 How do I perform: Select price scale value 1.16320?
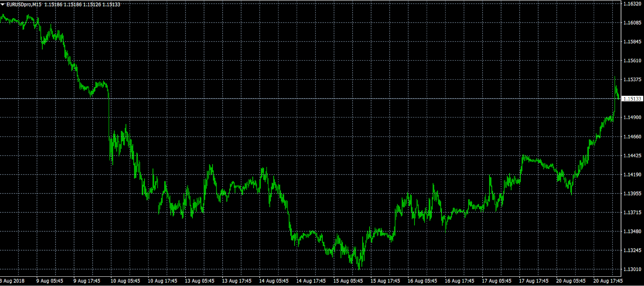point(632,4)
